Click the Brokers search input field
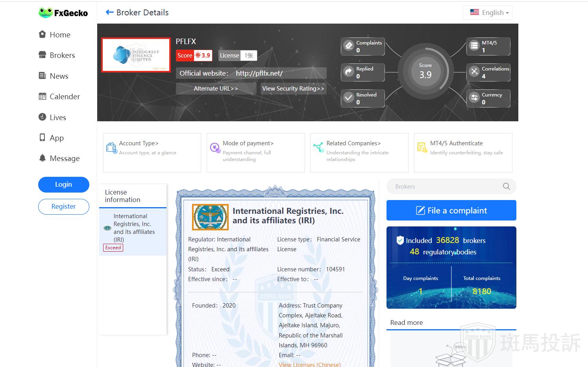This screenshot has height=367, width=588. (x=445, y=187)
